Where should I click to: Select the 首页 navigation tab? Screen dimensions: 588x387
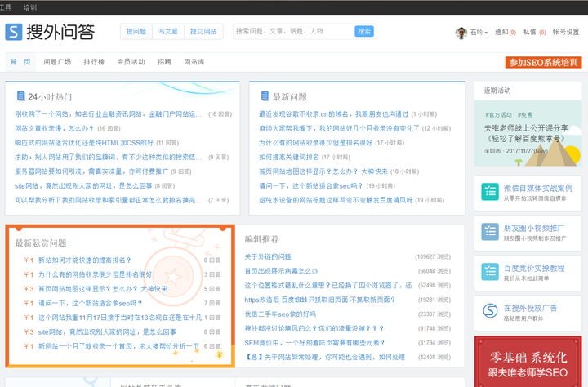tap(20, 62)
